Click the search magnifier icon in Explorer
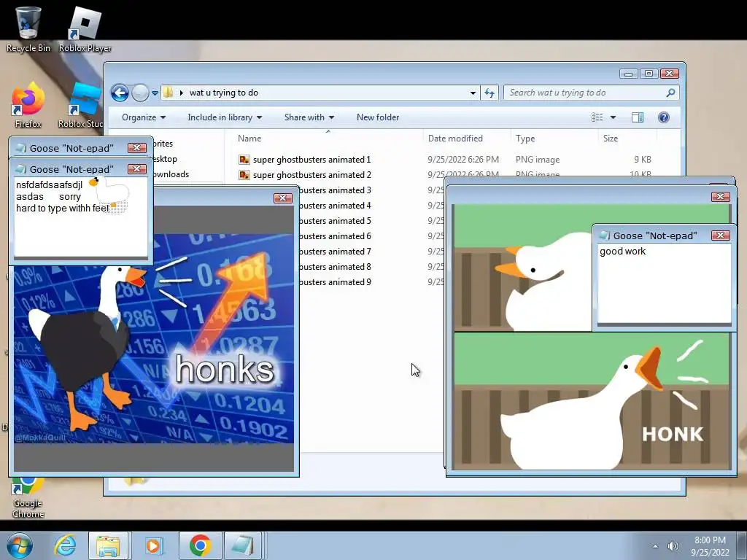This screenshot has width=747, height=560. (x=670, y=93)
